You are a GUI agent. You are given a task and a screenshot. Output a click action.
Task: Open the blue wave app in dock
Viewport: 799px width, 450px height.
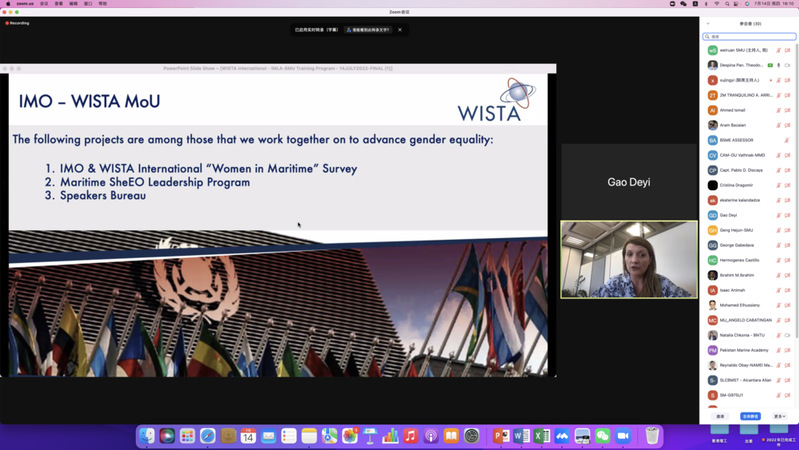[562, 436]
